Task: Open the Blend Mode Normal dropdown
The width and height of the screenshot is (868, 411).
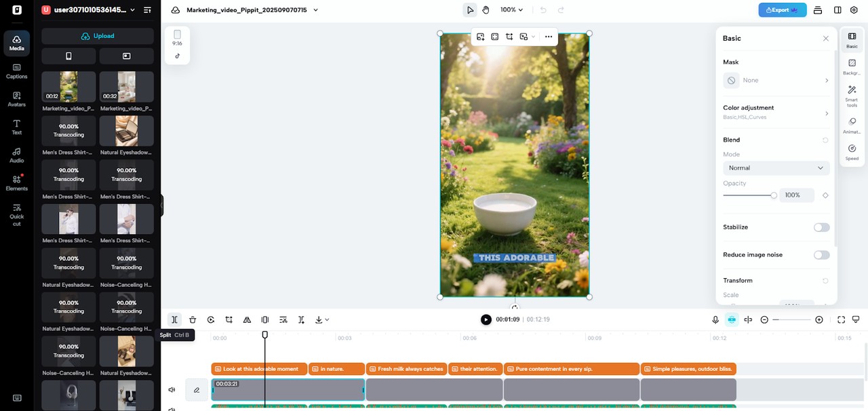Action: coord(776,168)
